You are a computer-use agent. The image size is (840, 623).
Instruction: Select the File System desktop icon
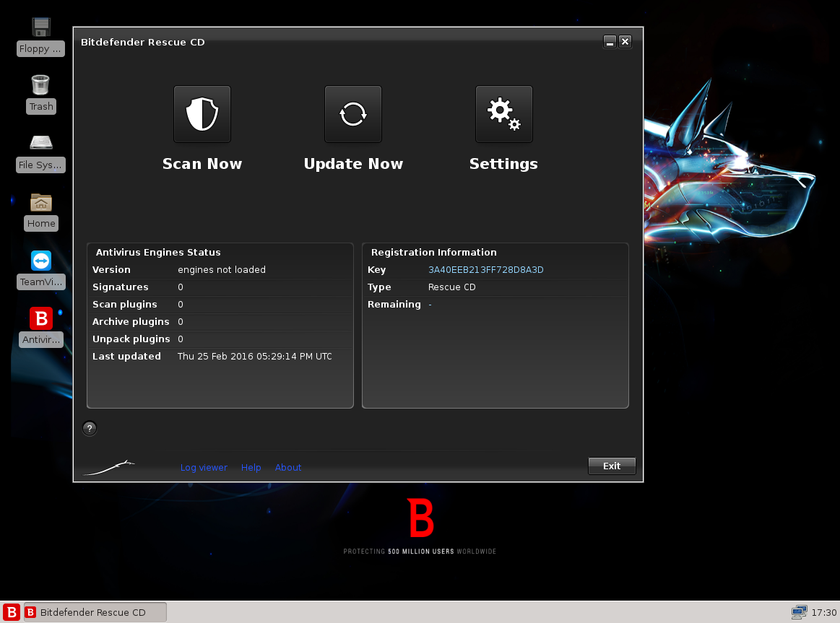[x=41, y=143]
